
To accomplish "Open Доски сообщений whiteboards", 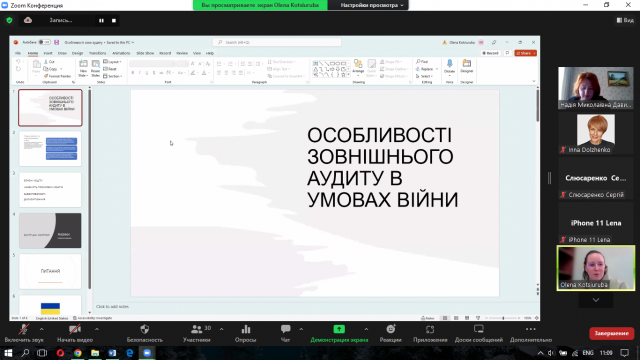I will point(478,333).
